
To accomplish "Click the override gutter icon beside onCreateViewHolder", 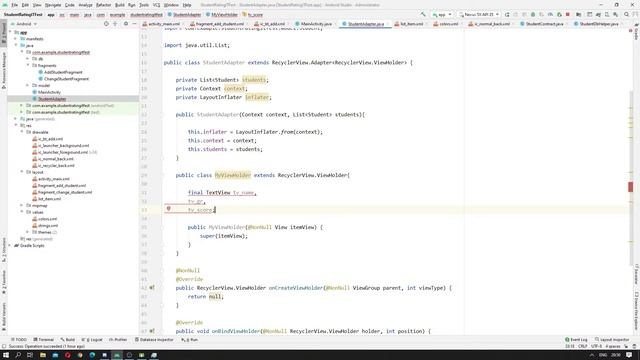I will (152, 288).
